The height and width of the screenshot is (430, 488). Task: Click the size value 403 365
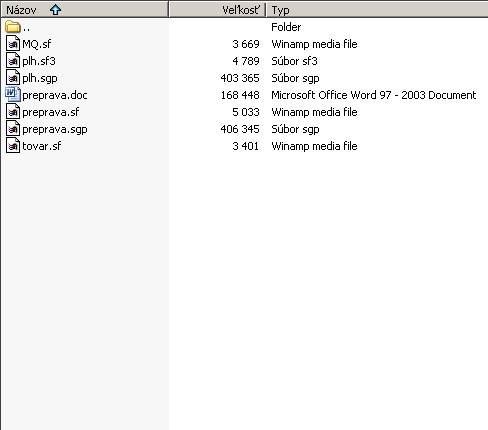pos(240,78)
